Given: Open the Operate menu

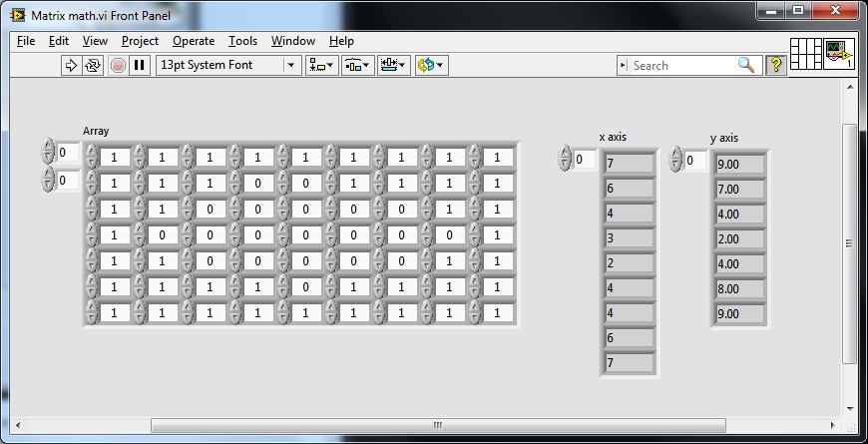Looking at the screenshot, I should click(x=193, y=41).
